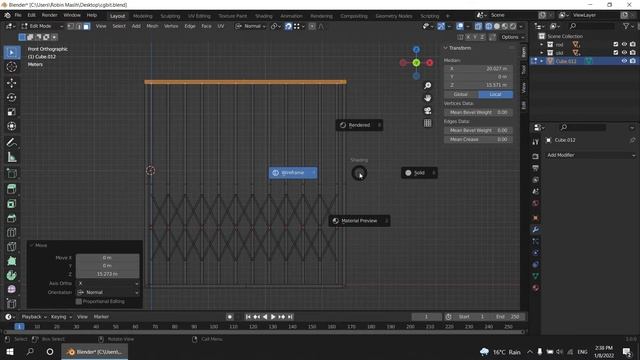The width and height of the screenshot is (640, 360).
Task: Open the Edit Mode dropdown
Action: click(42, 26)
